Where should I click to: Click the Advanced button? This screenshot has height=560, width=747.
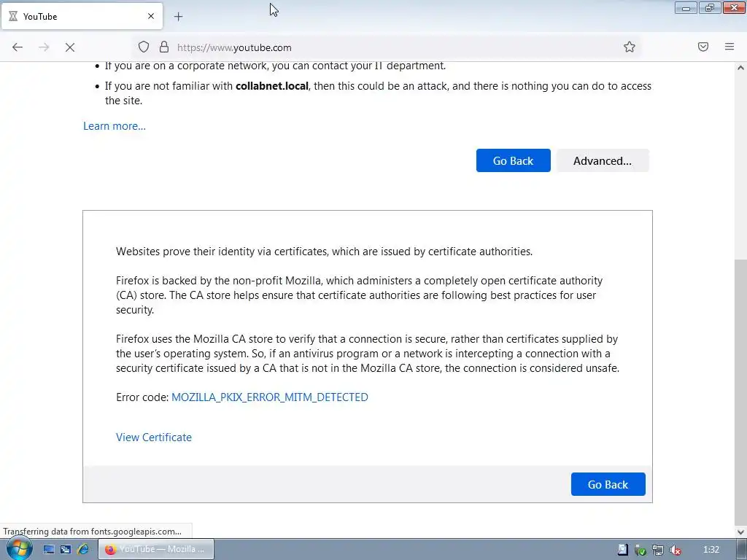pyautogui.click(x=602, y=160)
